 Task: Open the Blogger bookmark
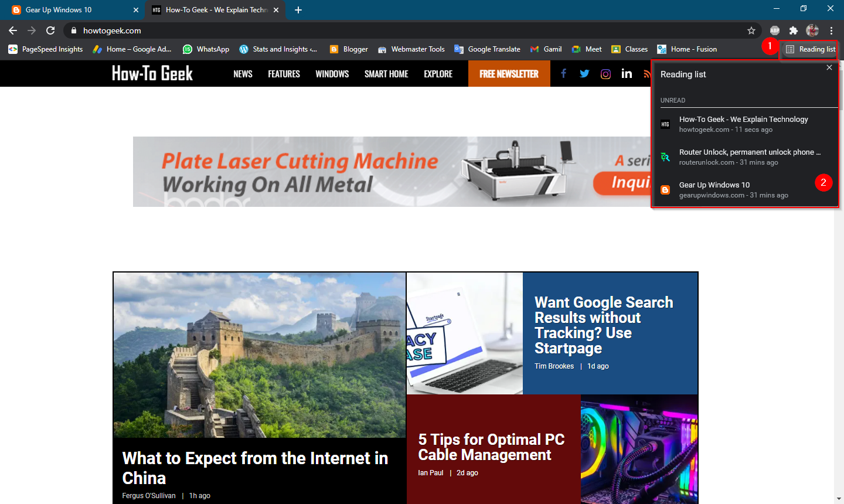[x=349, y=49]
